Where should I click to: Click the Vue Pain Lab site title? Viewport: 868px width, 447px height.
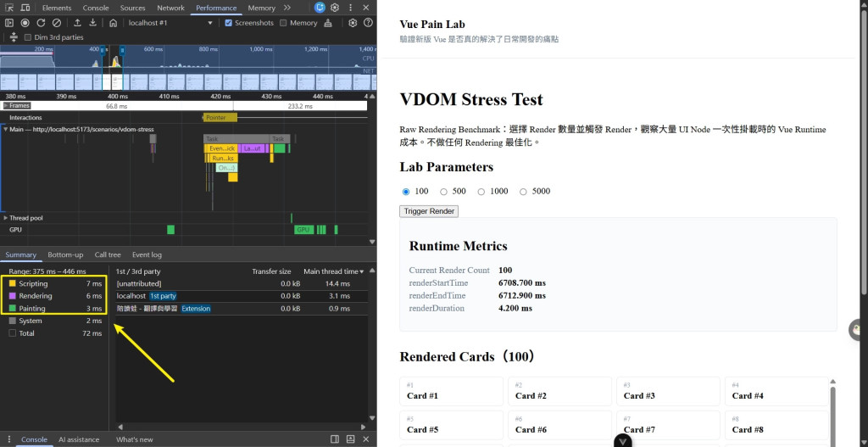tap(432, 25)
